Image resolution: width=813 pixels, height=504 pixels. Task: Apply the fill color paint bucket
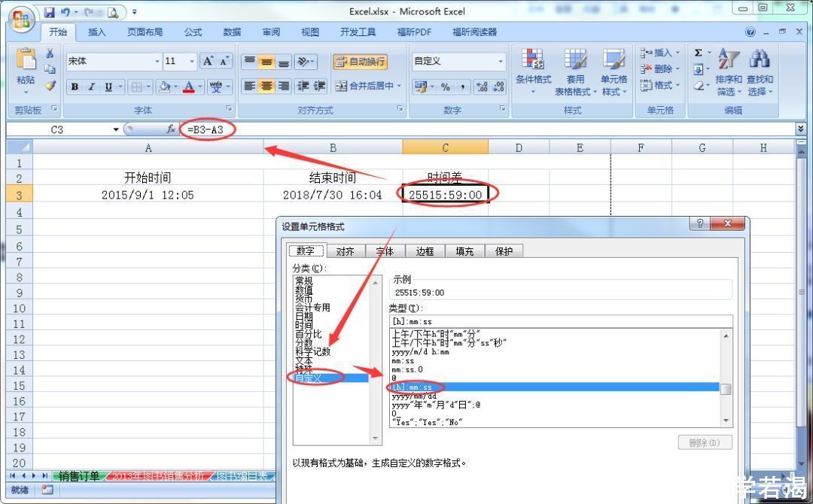pyautogui.click(x=164, y=87)
